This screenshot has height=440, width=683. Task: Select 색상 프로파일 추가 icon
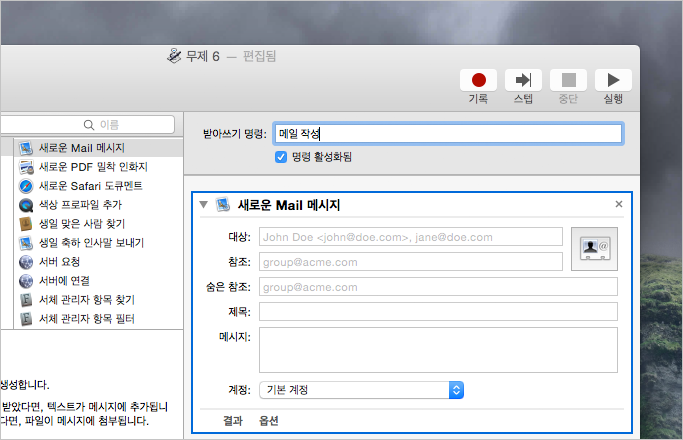coord(26,205)
